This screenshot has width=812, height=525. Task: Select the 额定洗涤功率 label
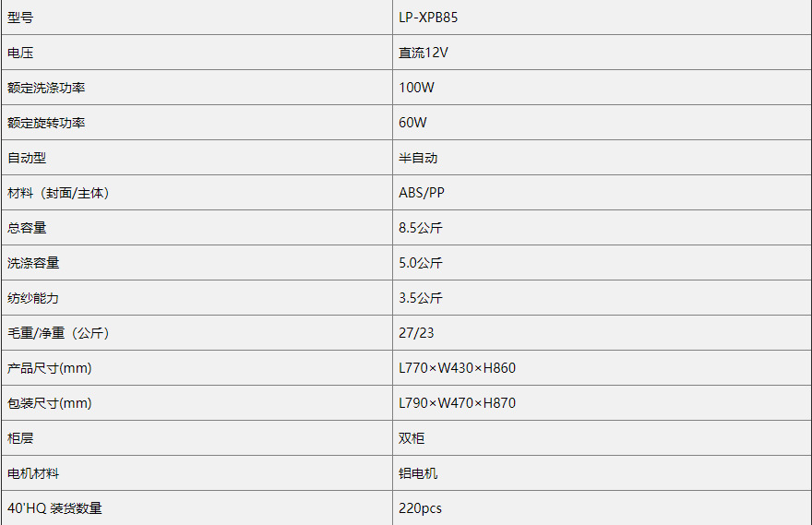[x=46, y=88]
